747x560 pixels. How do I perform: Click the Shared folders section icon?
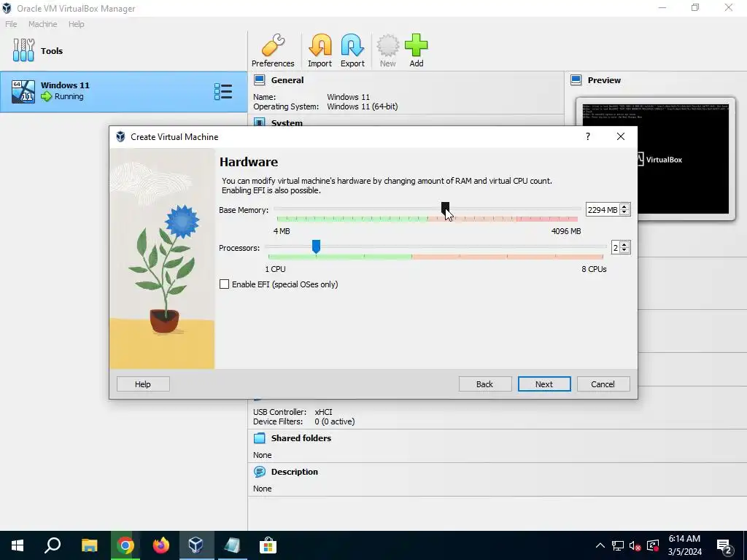259,438
